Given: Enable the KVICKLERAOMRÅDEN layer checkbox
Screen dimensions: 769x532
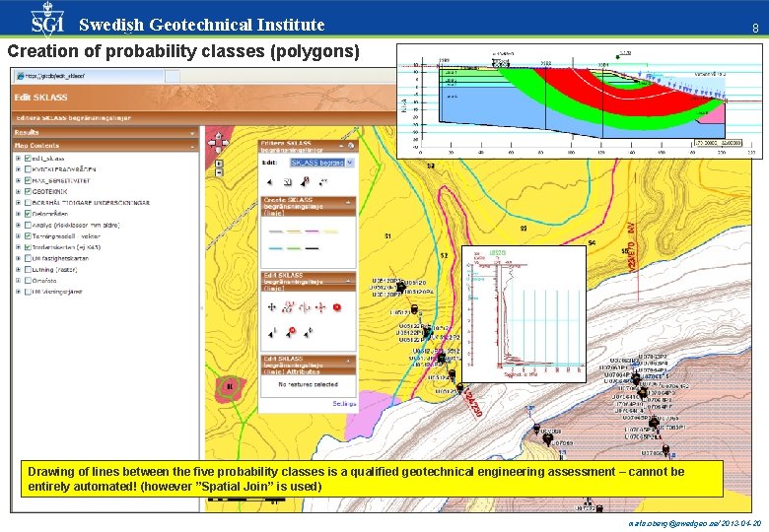Looking at the screenshot, I should point(28,169).
